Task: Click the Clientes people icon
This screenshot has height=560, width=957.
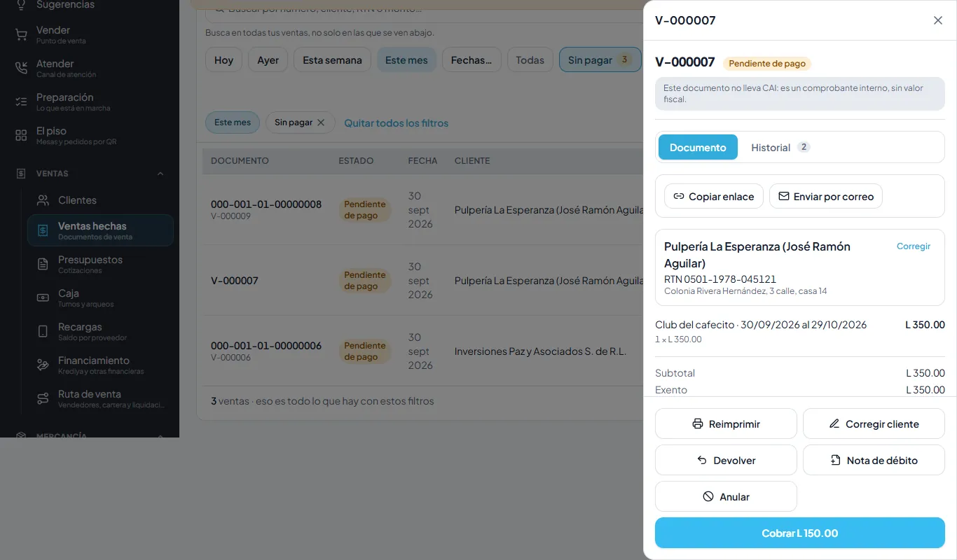Action: point(43,200)
